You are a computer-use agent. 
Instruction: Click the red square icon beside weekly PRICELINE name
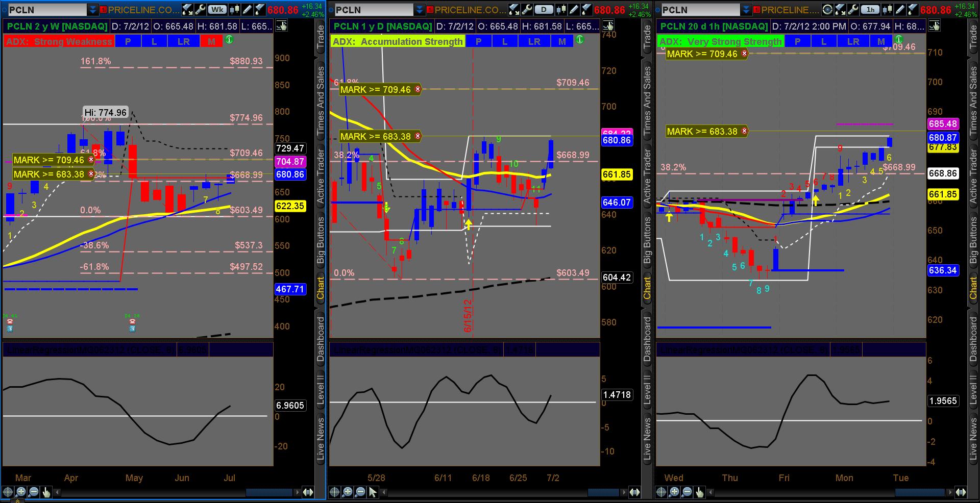click(104, 10)
